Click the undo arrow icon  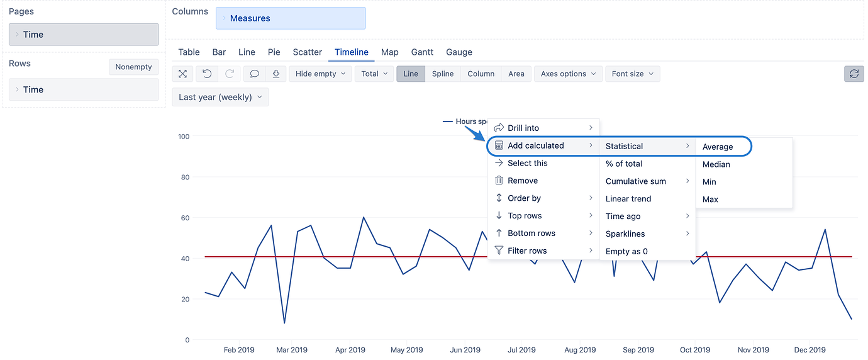[x=207, y=74]
